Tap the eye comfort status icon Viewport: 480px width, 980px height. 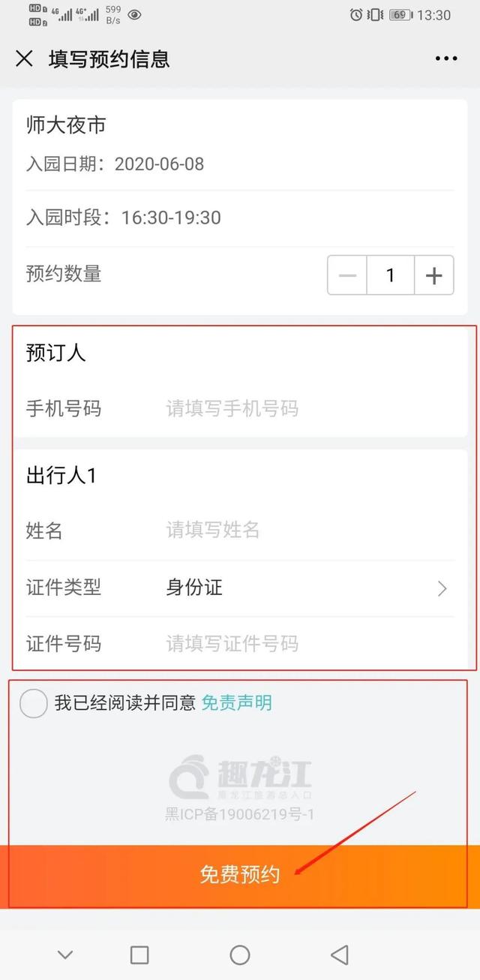click(x=134, y=14)
